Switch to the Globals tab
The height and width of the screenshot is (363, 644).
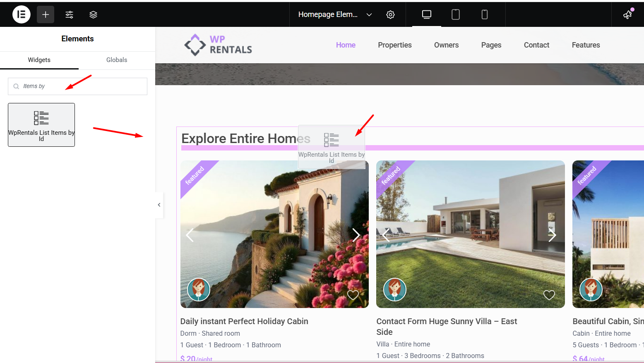[x=117, y=60]
